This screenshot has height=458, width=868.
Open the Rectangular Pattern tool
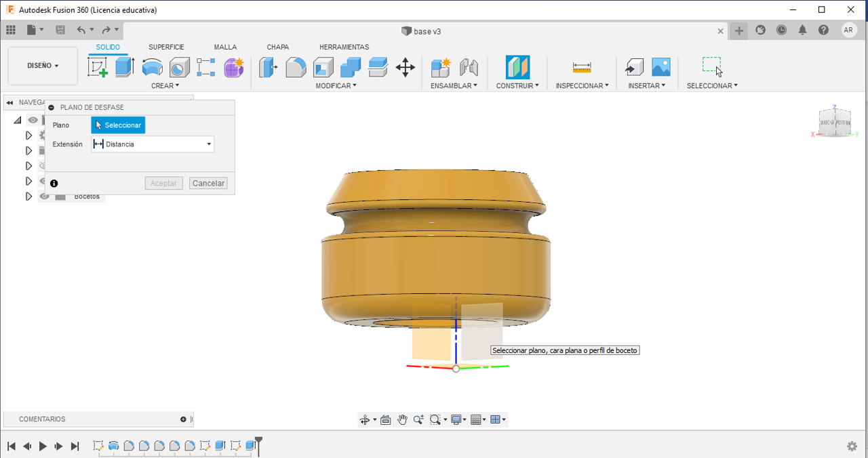(206, 67)
